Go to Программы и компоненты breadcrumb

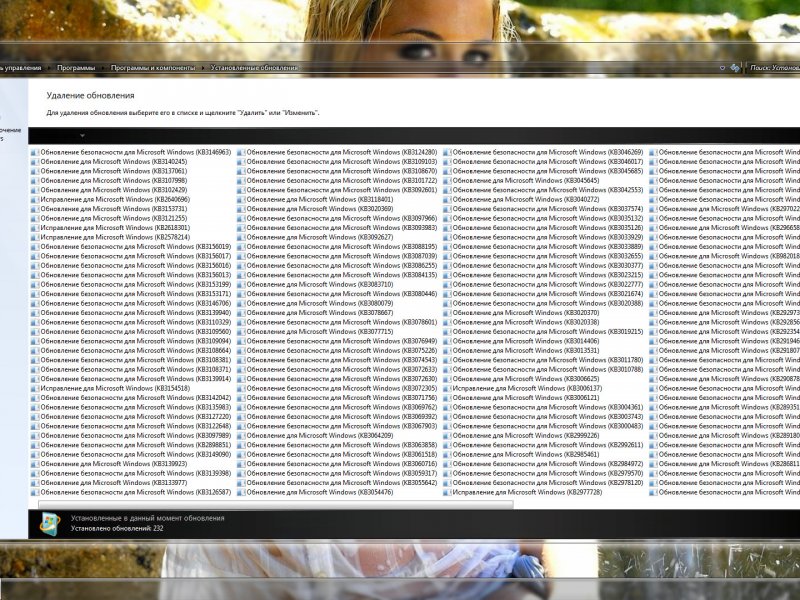(153, 67)
